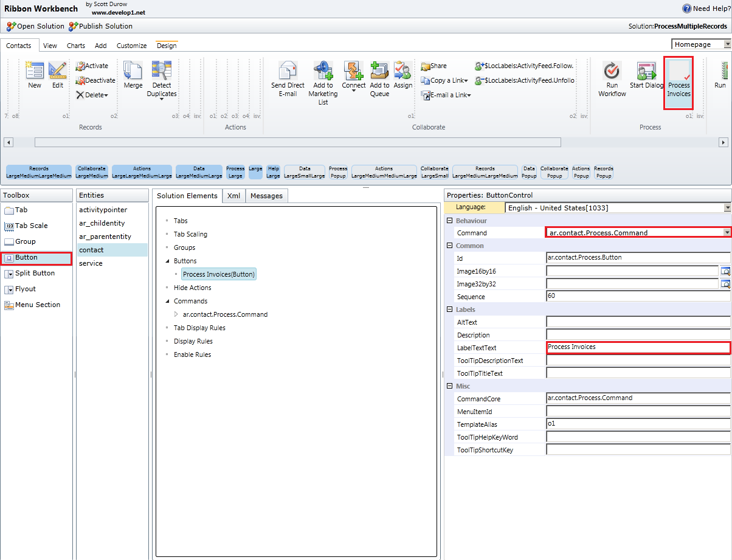The height and width of the screenshot is (560, 732).
Task: Open the Homepage ribbon type dropdown
Action: (727, 44)
